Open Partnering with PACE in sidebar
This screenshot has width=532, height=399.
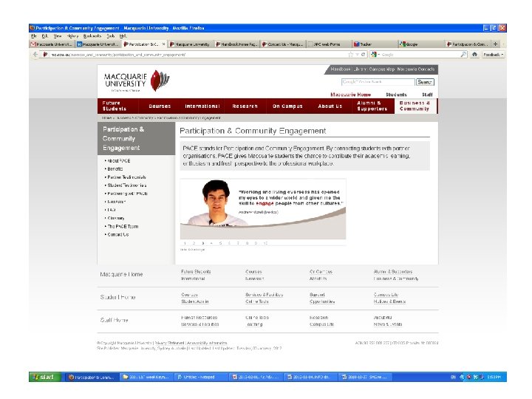[127, 194]
